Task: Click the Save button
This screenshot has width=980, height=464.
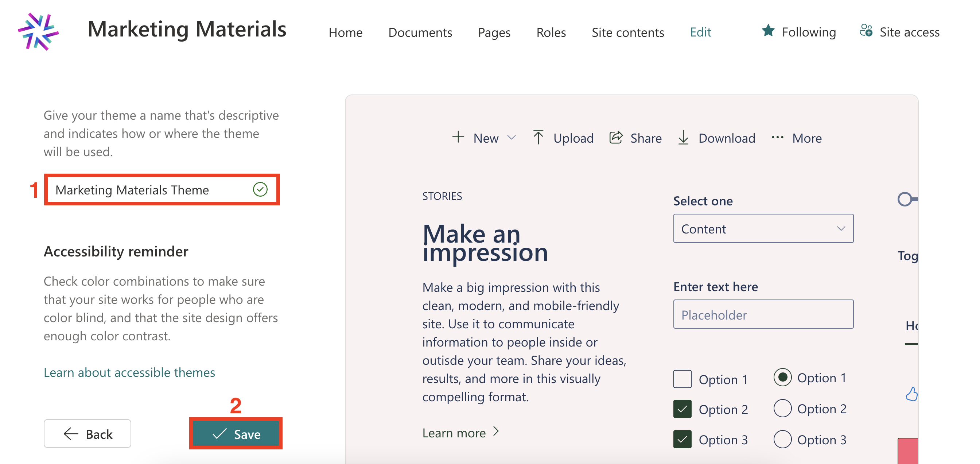Action: point(236,434)
